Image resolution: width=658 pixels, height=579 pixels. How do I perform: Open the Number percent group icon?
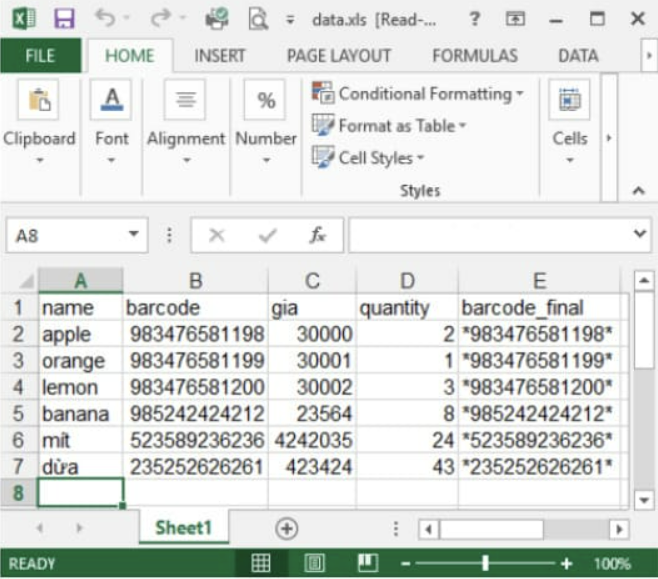coord(266,100)
